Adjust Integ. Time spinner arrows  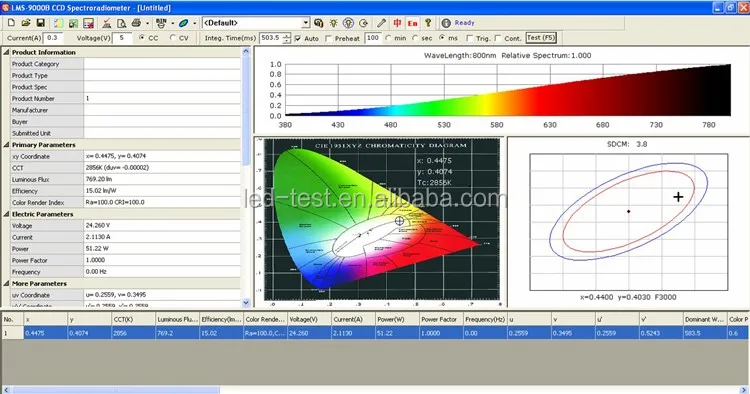click(287, 38)
